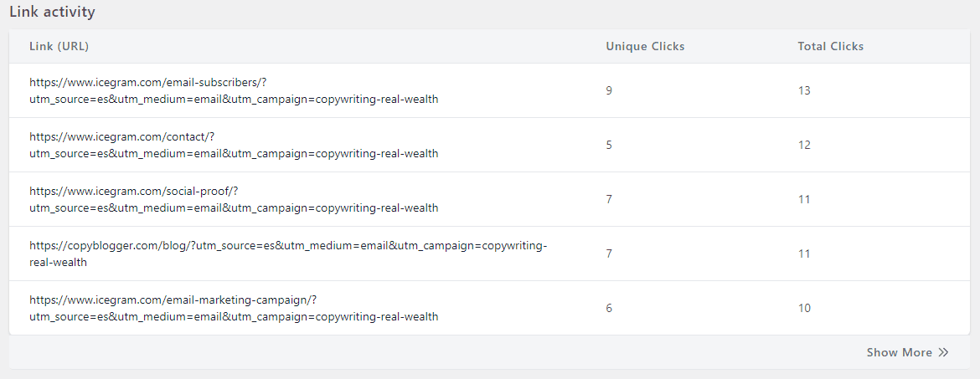
Task: Open the icegram contact page URL
Action: 234,145
